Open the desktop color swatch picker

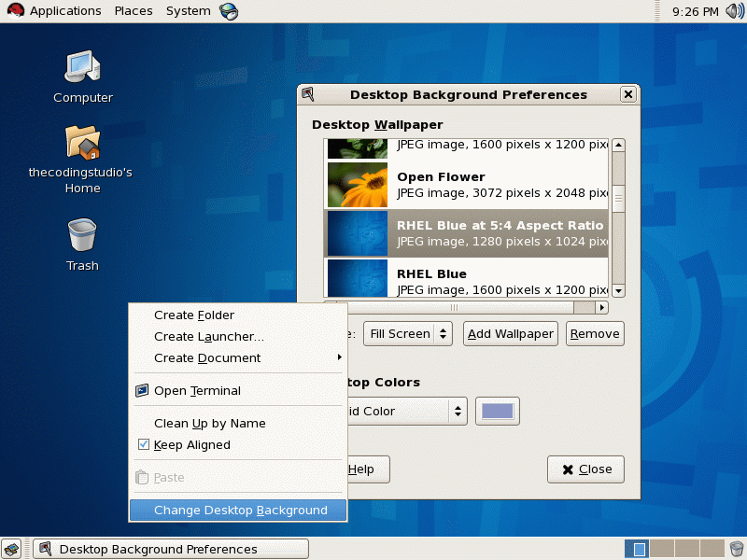tap(498, 411)
